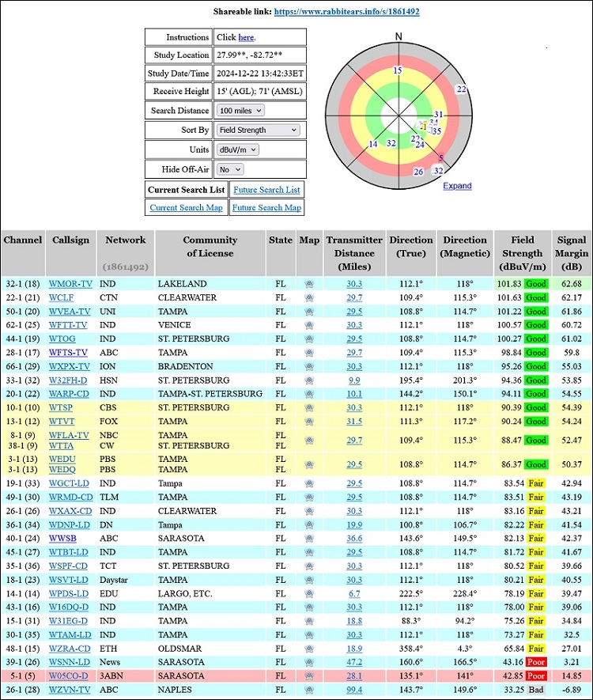Image resolution: width=593 pixels, height=700 pixels.
Task: Open the Hide Off-Air dropdown
Action: 229,169
